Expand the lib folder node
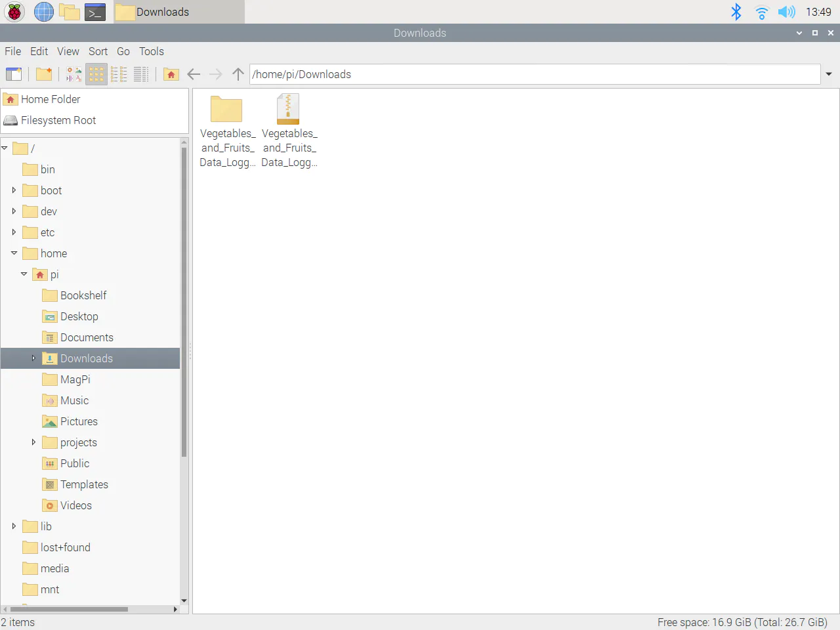This screenshot has width=840, height=630. coord(14,526)
